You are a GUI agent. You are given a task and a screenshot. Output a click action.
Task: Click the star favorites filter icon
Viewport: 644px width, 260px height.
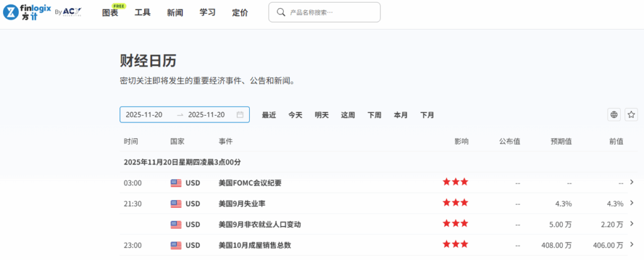631,114
